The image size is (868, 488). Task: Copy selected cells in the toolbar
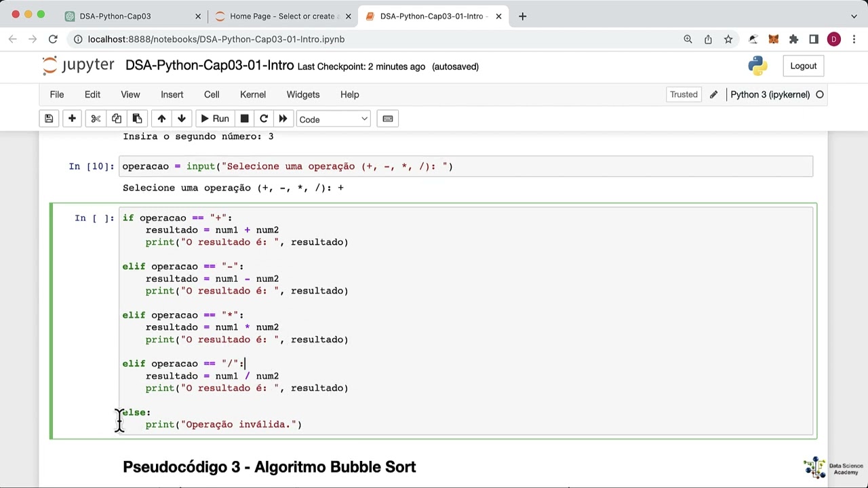[x=117, y=119]
